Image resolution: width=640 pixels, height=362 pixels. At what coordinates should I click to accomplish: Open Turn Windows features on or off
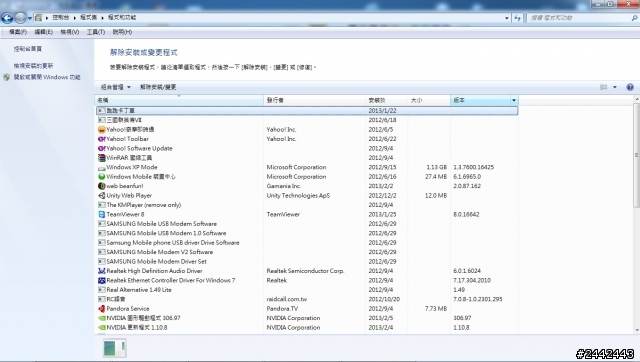[47, 77]
